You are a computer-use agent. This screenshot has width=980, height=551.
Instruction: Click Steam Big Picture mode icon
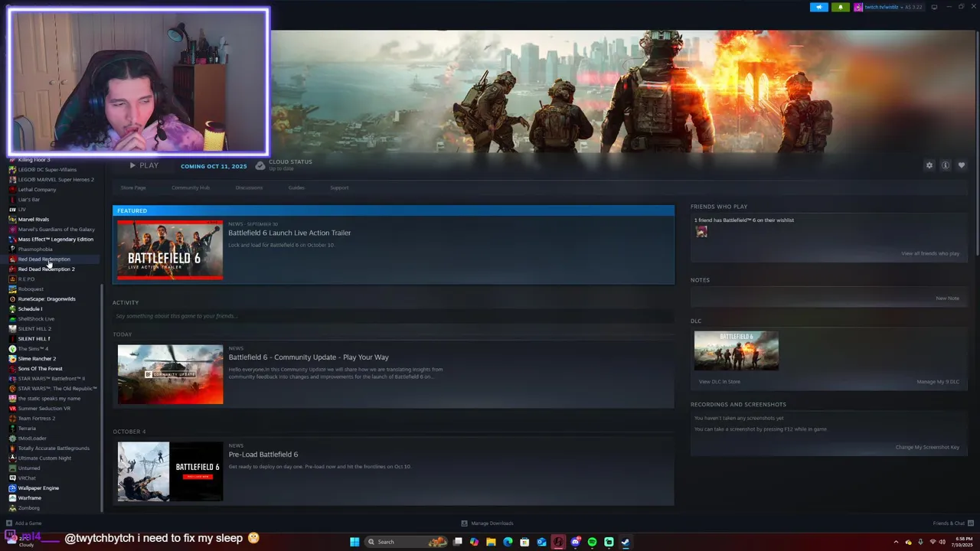click(934, 7)
